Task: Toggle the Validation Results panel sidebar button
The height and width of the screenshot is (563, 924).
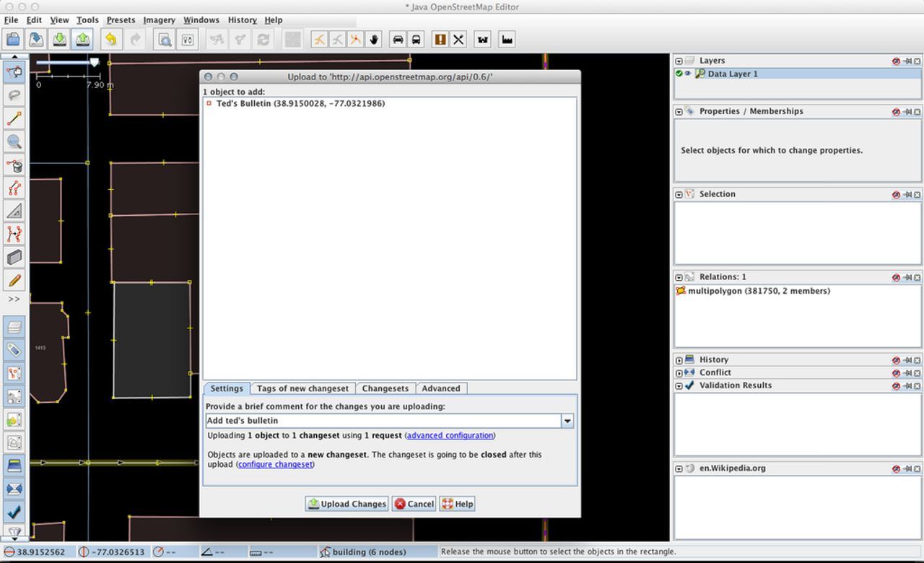Action: point(14,512)
